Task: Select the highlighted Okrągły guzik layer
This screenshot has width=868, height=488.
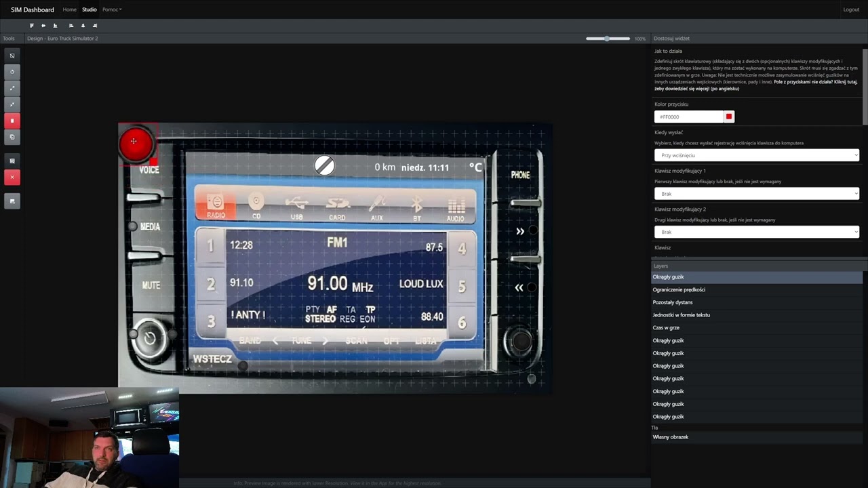Action: [x=757, y=277]
